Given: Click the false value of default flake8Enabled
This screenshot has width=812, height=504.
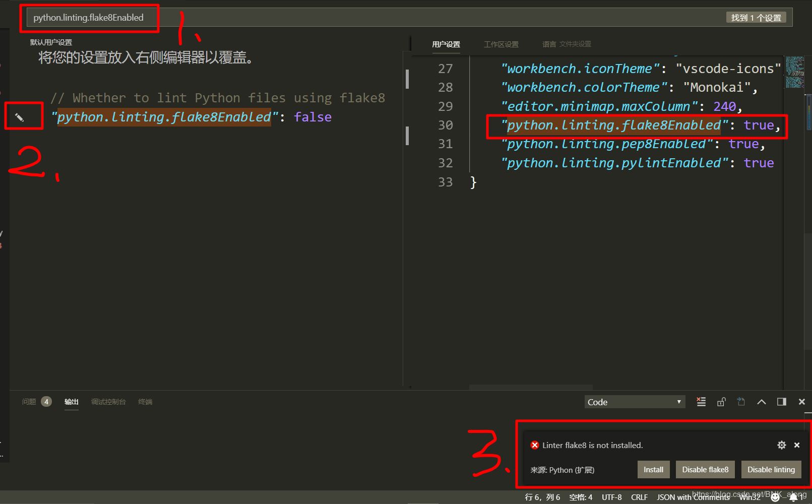Looking at the screenshot, I should click(313, 117).
